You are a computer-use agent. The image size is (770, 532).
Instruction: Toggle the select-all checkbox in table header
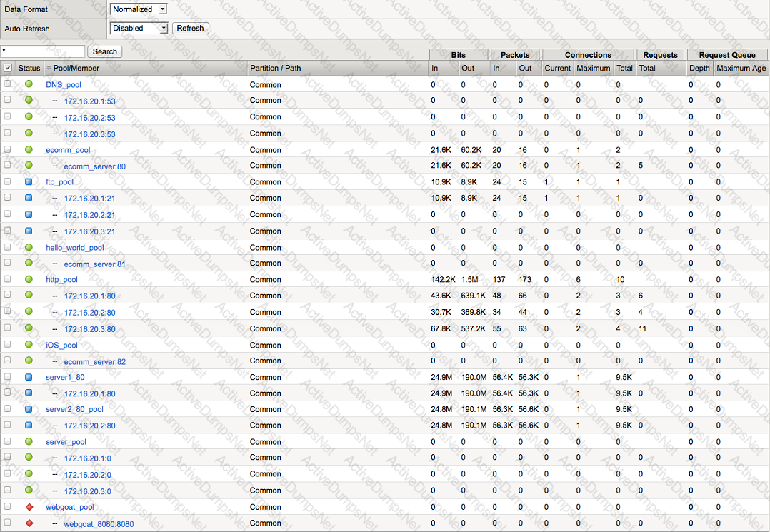[x=8, y=68]
